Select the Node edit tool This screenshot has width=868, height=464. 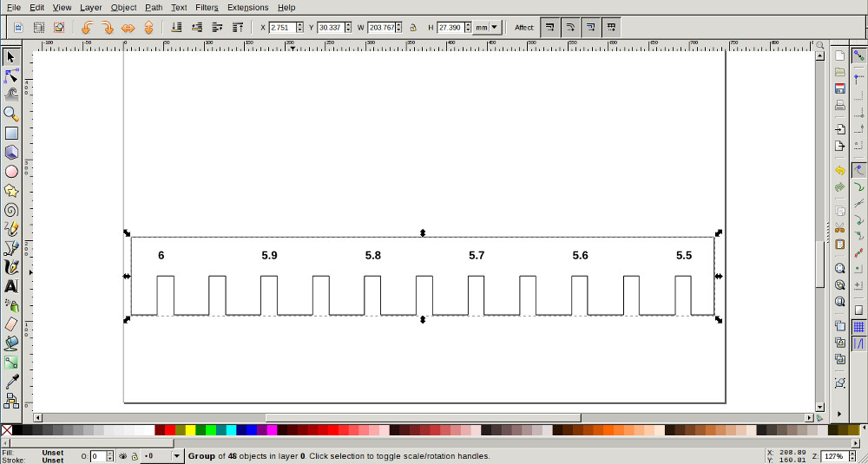pyautogui.click(x=11, y=75)
